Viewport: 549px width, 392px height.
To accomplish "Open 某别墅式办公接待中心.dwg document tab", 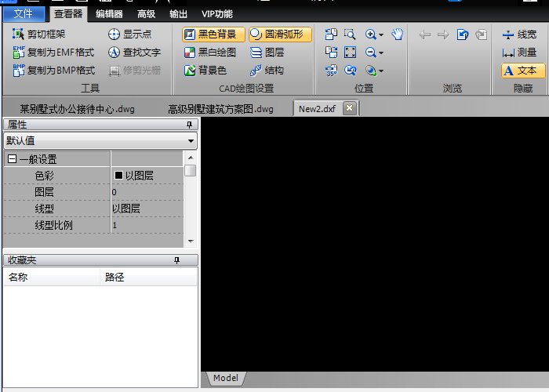I will click(x=78, y=109).
